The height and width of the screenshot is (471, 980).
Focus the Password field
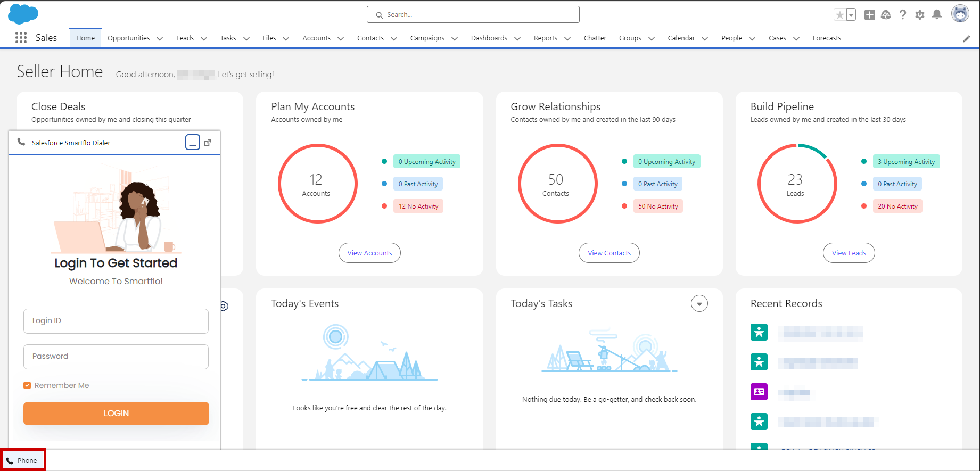pyautogui.click(x=116, y=357)
